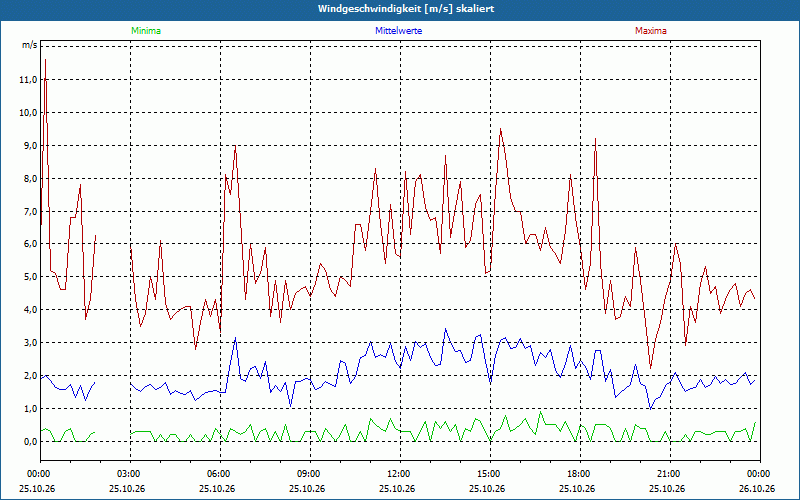This screenshot has width=800, height=500.
Task: Click the m/s unit label
Action: 30,45
